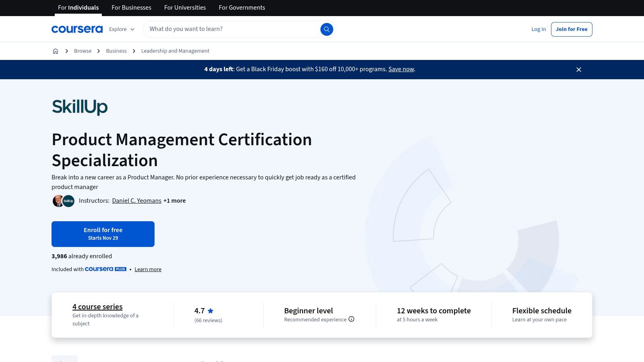This screenshot has width=644, height=362.
Task: Click the Coursera logo
Action: point(77,29)
